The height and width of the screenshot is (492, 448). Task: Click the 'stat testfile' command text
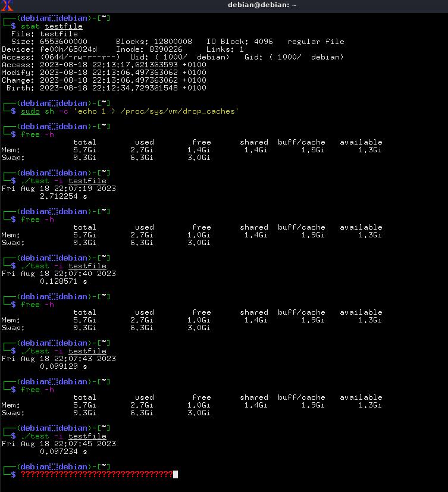coord(52,26)
